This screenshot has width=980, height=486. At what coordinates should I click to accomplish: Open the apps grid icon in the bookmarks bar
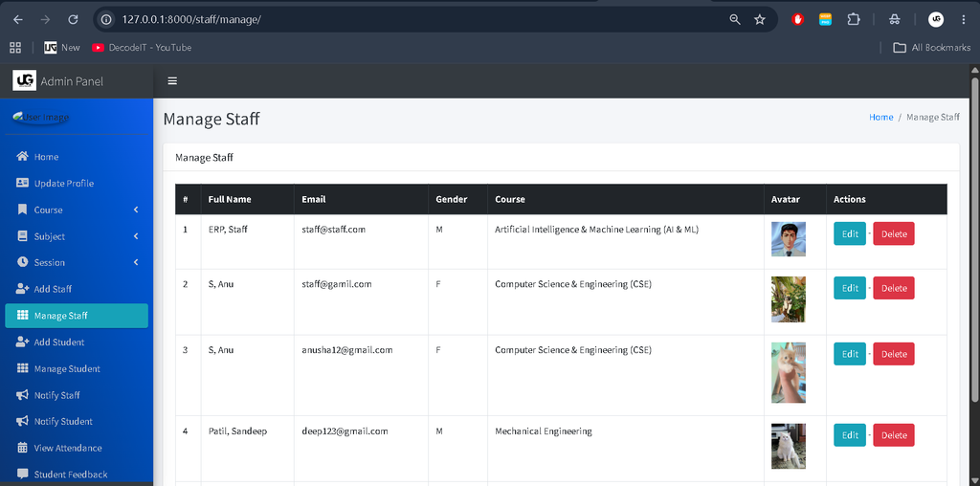click(15, 48)
